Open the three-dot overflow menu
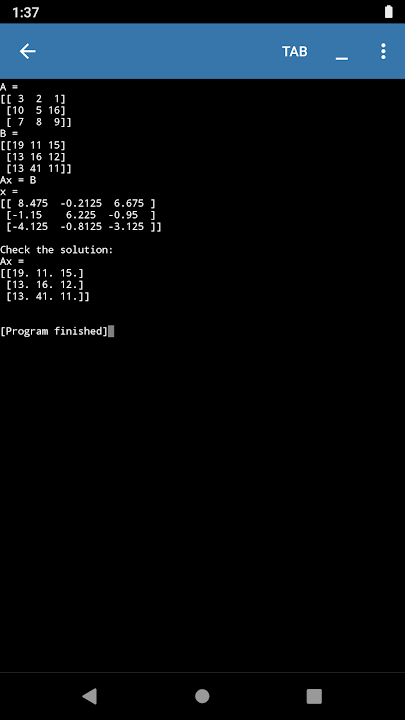405x720 pixels. (x=383, y=51)
